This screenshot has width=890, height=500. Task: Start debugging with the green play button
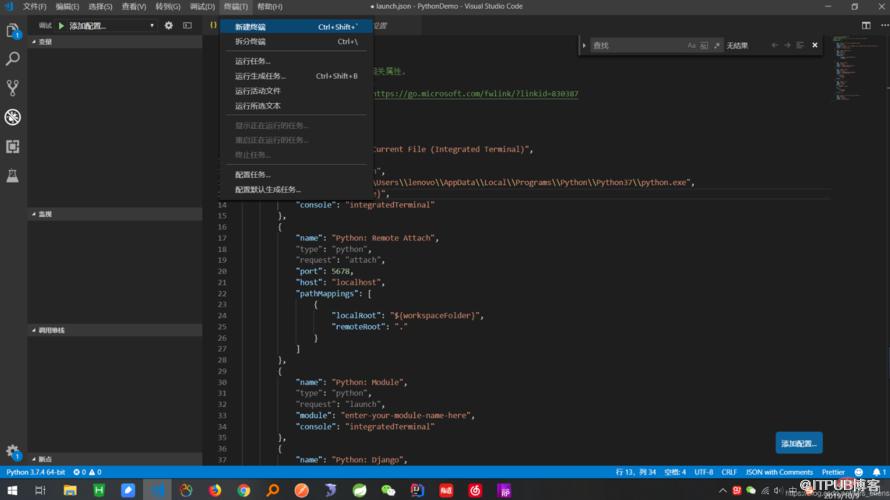click(61, 26)
